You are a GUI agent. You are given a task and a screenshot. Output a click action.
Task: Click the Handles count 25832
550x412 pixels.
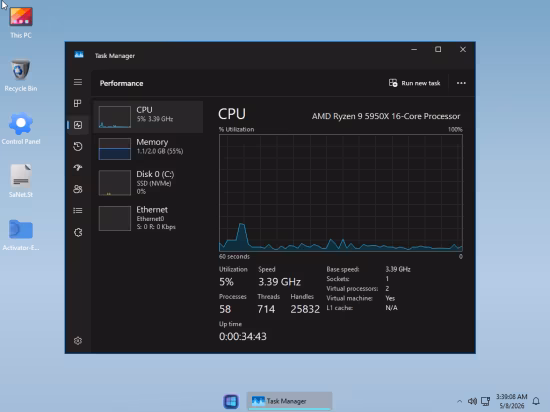click(305, 309)
